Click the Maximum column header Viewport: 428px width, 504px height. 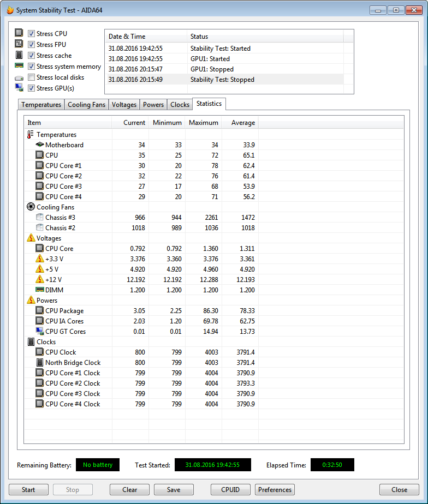click(x=204, y=123)
